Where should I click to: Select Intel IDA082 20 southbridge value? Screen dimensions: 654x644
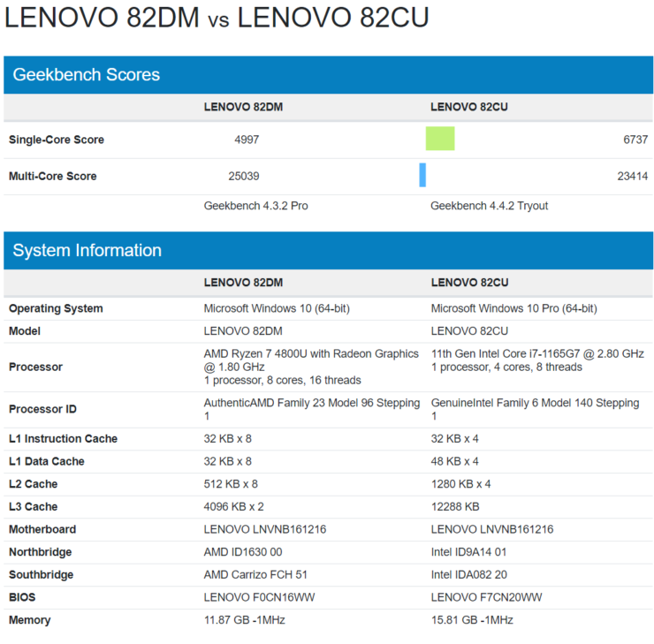pos(468,574)
